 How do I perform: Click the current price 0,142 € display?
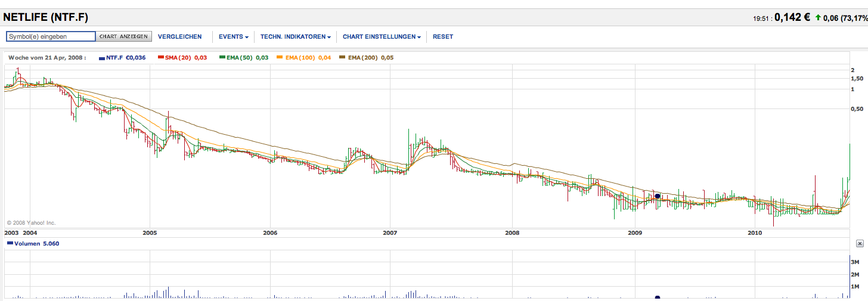[792, 18]
